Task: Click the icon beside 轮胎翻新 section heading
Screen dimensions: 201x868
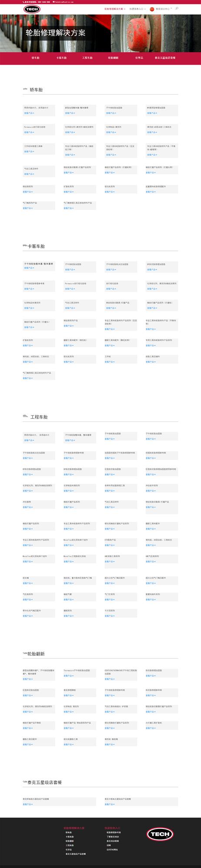Action: coord(25,653)
